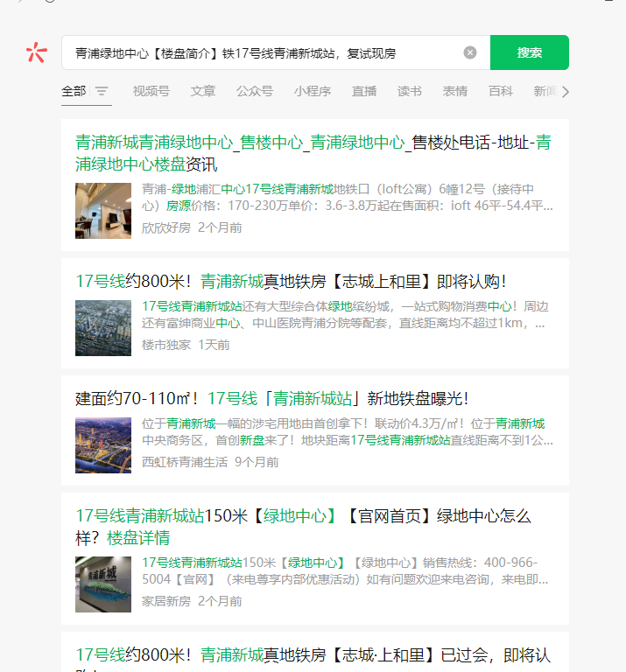The height and width of the screenshot is (672, 626).
Task: Switch to the 视频号 tab
Action: point(151,91)
